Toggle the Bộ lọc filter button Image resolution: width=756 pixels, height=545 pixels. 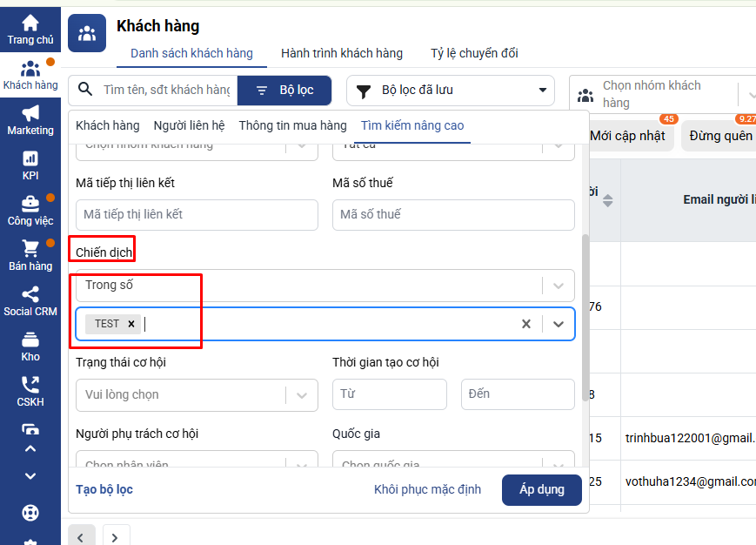point(284,90)
